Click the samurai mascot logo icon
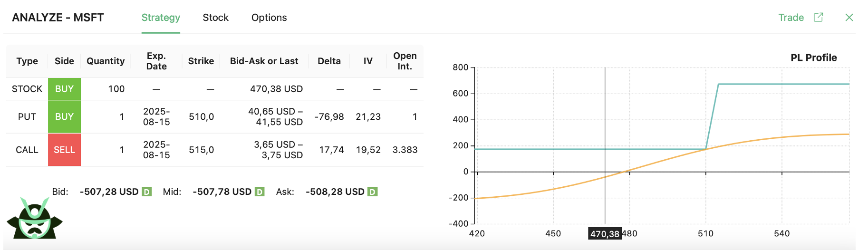The image size is (868, 250). pyautogui.click(x=35, y=219)
